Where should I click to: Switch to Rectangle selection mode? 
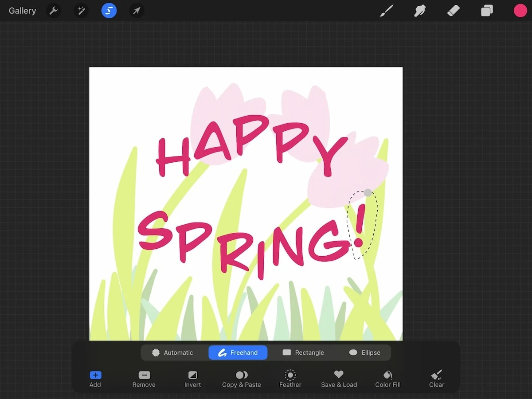pyautogui.click(x=303, y=353)
